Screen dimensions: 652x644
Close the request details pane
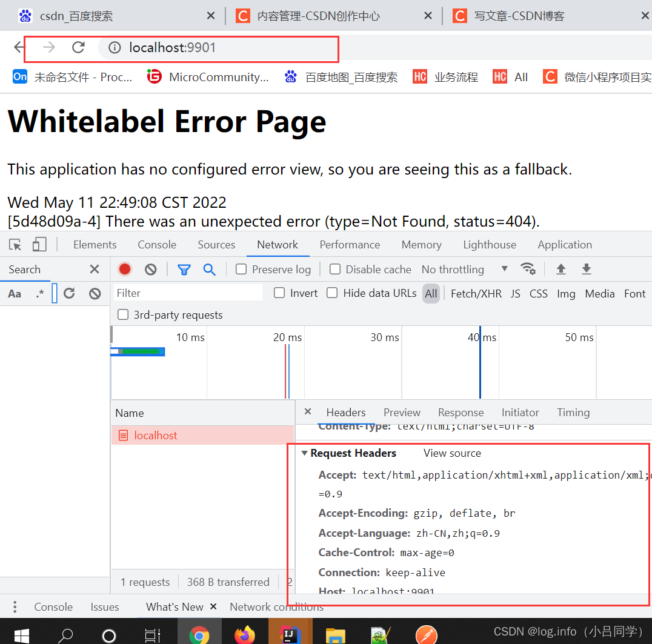click(x=308, y=411)
